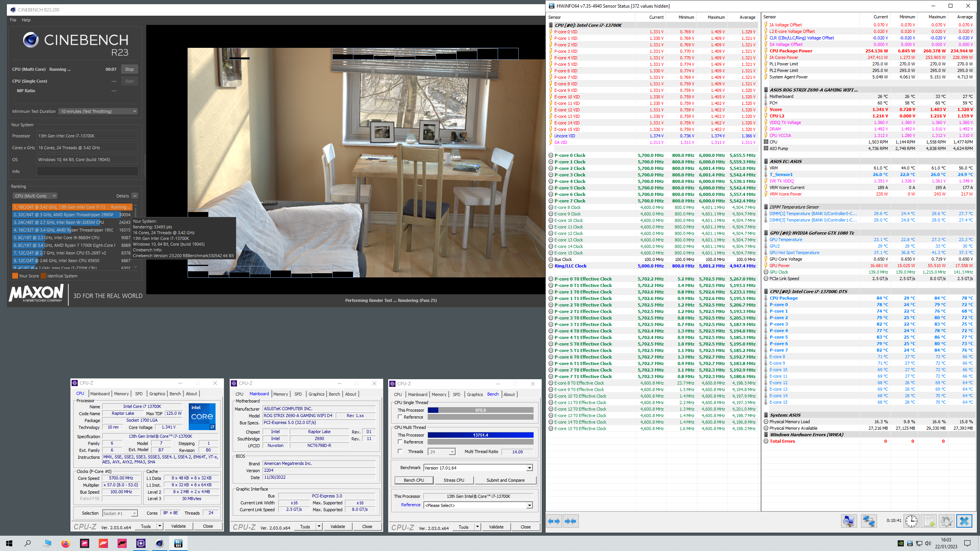Open volume control tray icon
980x551 pixels.
pos(928,543)
